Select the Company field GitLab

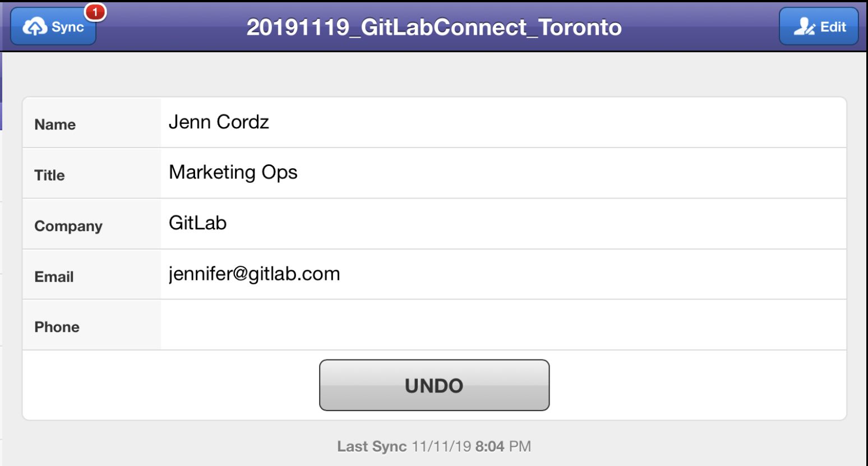(197, 223)
